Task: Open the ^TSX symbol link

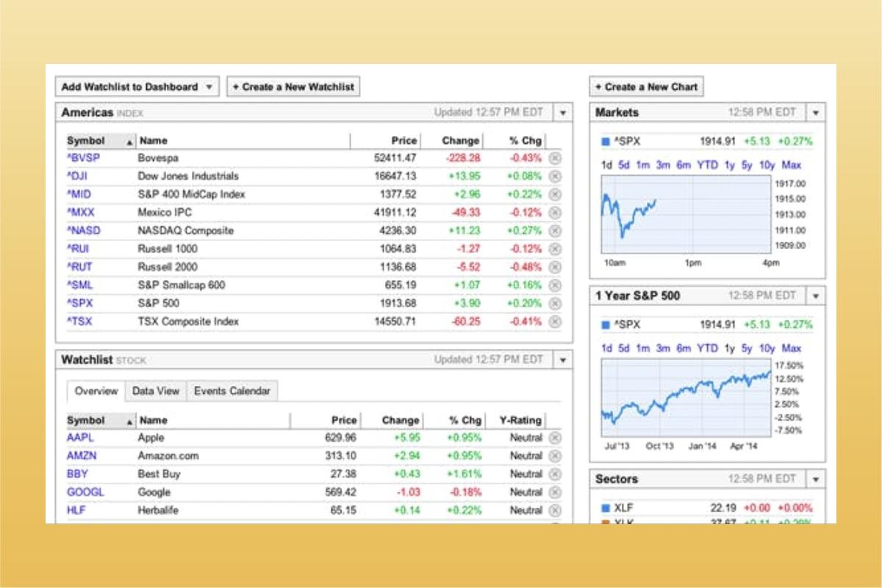Action: [79, 321]
